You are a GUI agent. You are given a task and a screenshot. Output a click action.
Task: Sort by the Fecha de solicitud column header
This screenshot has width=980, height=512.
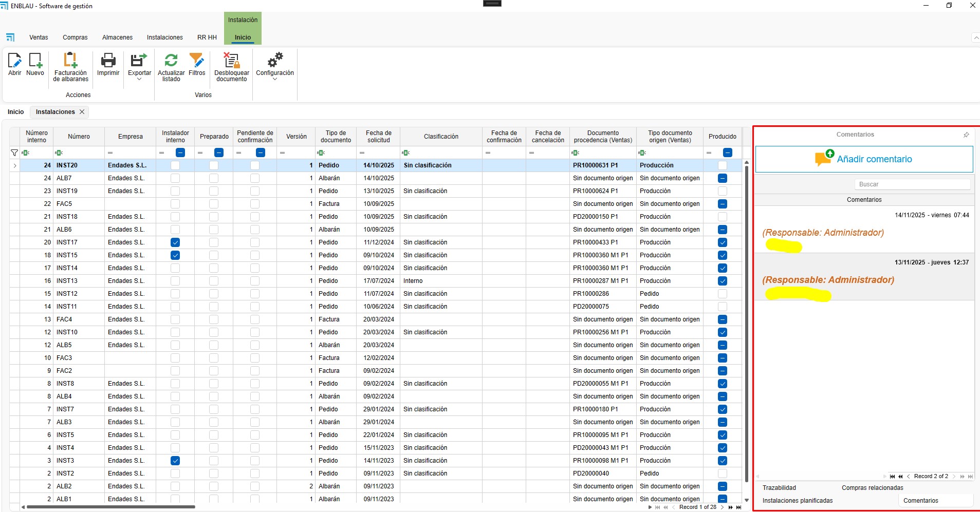[378, 137]
